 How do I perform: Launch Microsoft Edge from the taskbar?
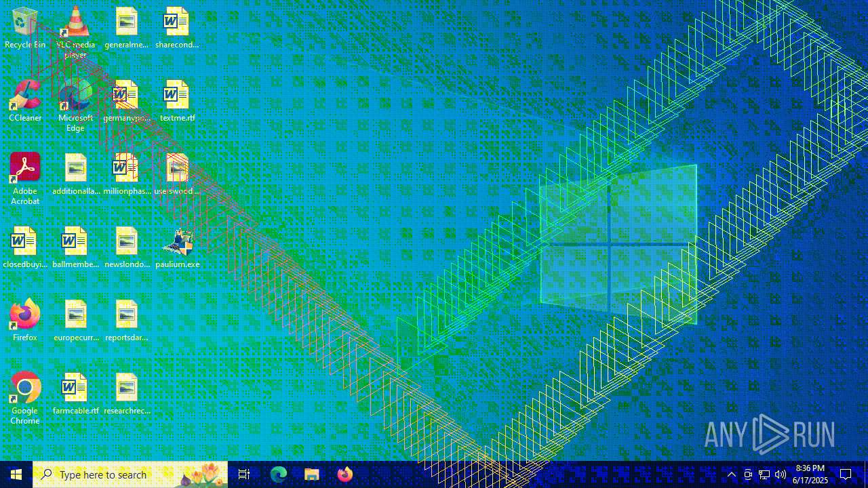point(279,474)
